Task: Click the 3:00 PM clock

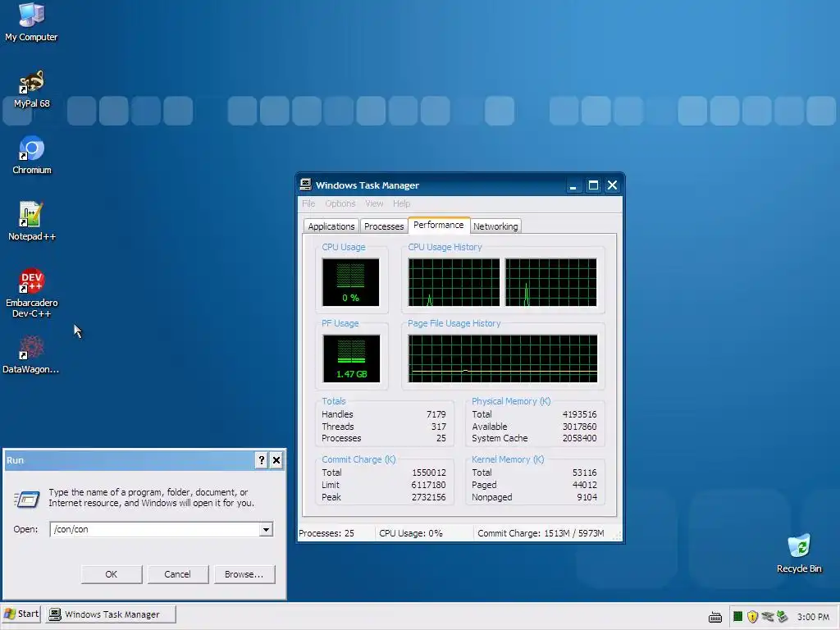Action: point(813,617)
